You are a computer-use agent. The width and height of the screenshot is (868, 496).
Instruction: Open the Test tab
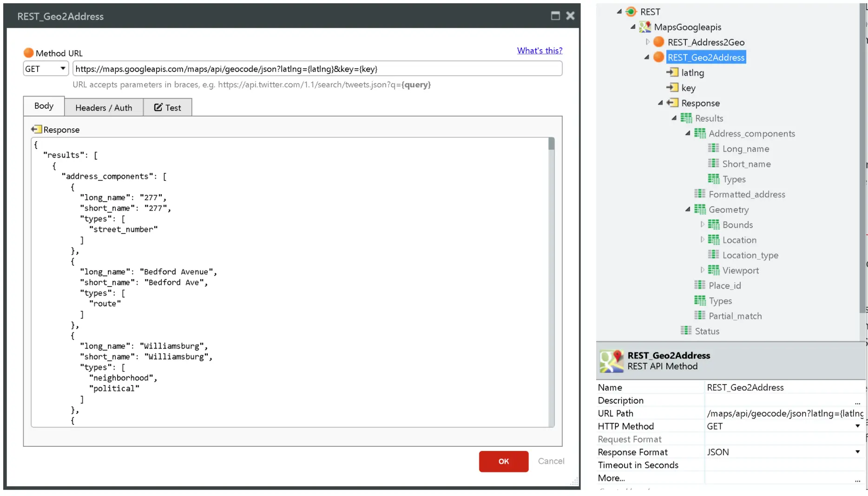pos(168,107)
